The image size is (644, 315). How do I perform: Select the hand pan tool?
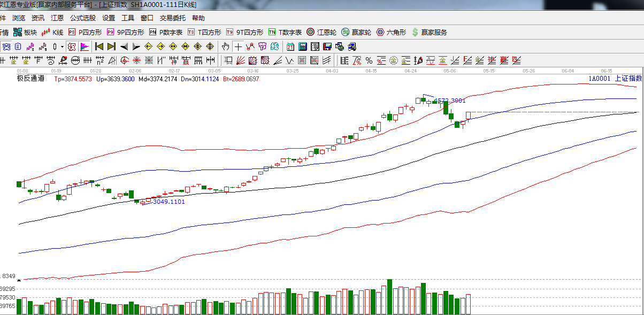pyautogui.click(x=226, y=47)
